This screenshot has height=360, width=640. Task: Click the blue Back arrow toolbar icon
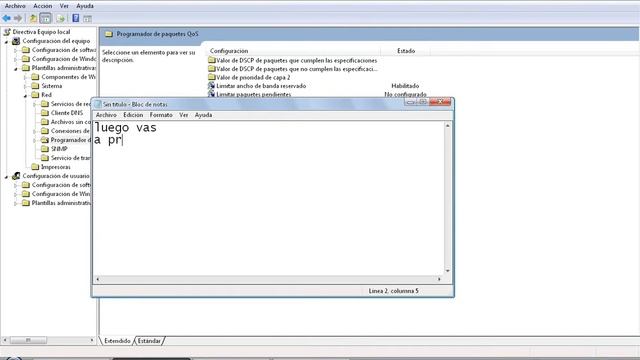[x=7, y=18]
